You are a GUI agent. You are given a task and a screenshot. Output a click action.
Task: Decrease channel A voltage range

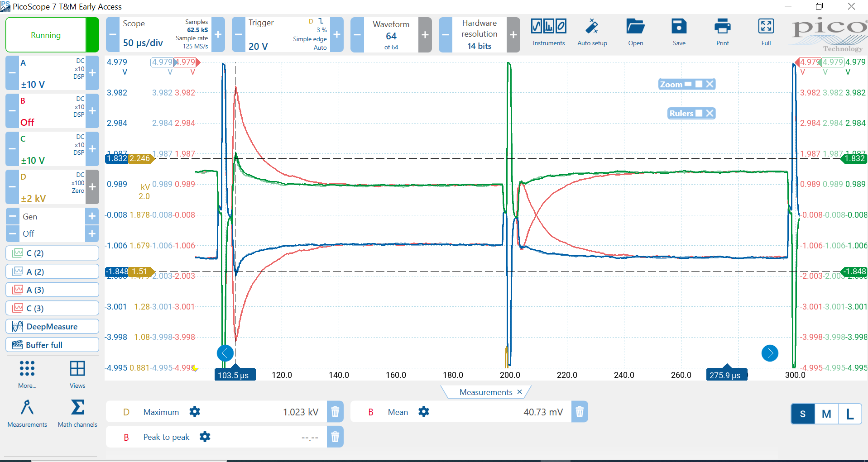12,73
